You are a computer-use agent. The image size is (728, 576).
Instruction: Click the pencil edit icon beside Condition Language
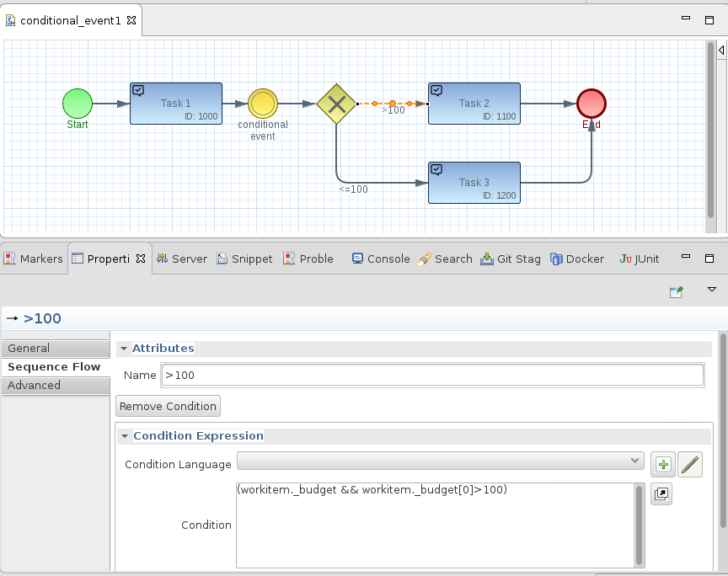coord(690,464)
